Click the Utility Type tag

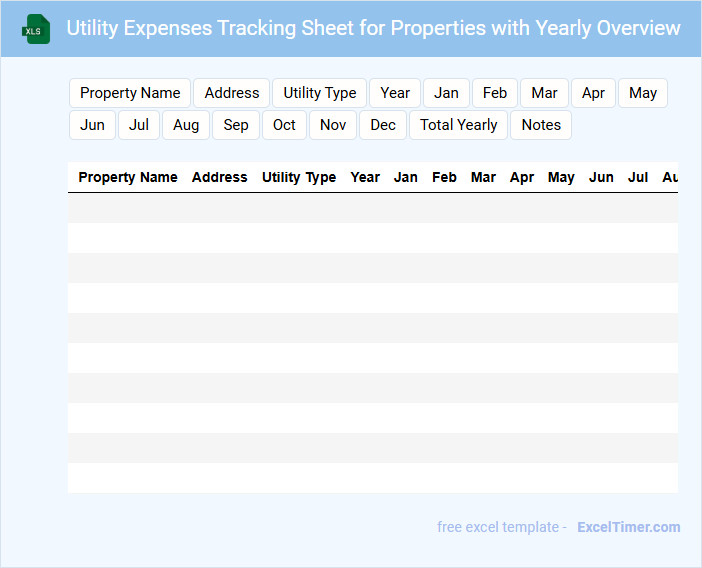[x=319, y=93]
